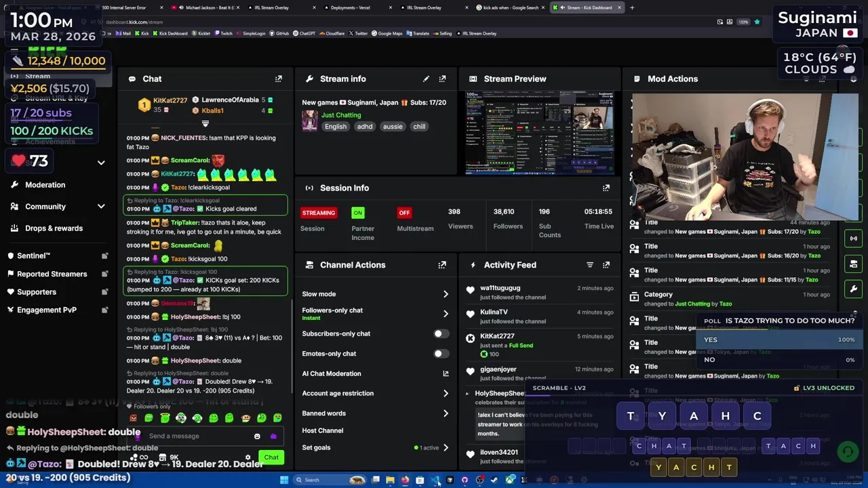
Task: Click Just Chatting category link
Action: click(341, 115)
